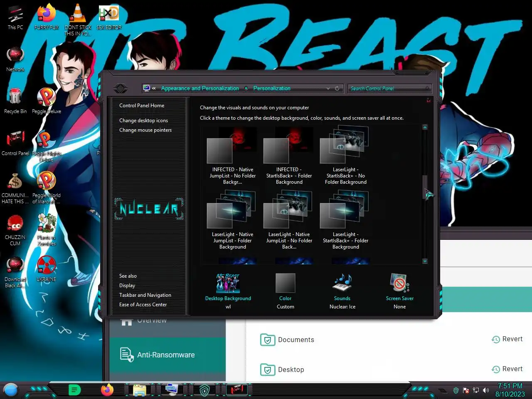Screen dimensions: 532x399
Task: Select LaserLight Native JumpList No Folder theme
Action: tap(289, 220)
